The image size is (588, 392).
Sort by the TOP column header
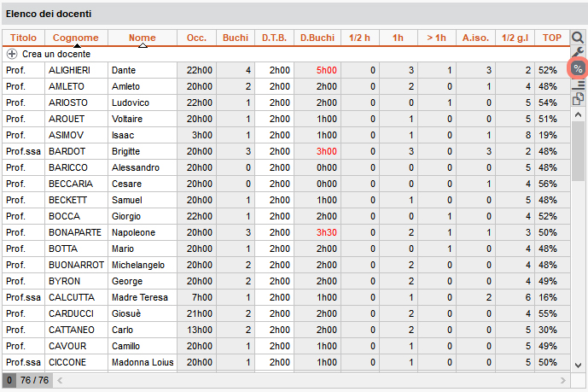552,38
